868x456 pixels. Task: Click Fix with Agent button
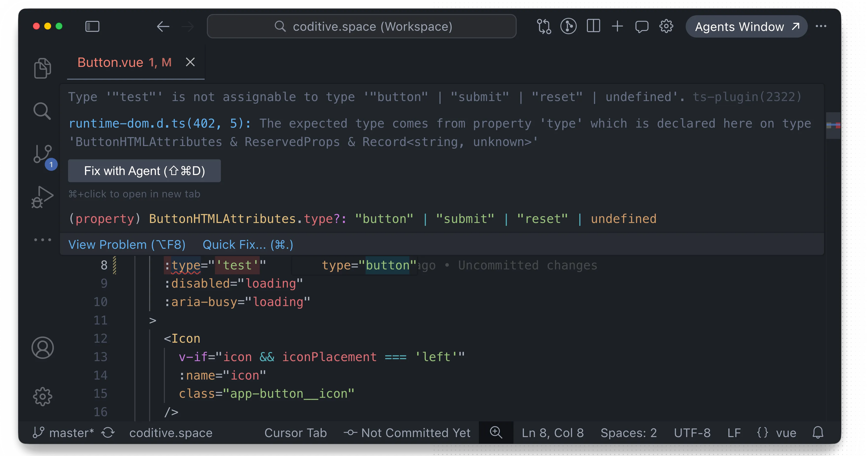144,171
